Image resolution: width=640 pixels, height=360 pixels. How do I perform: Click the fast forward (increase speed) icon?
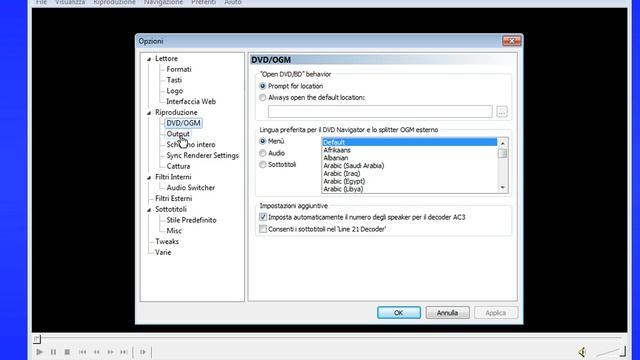(x=110, y=352)
